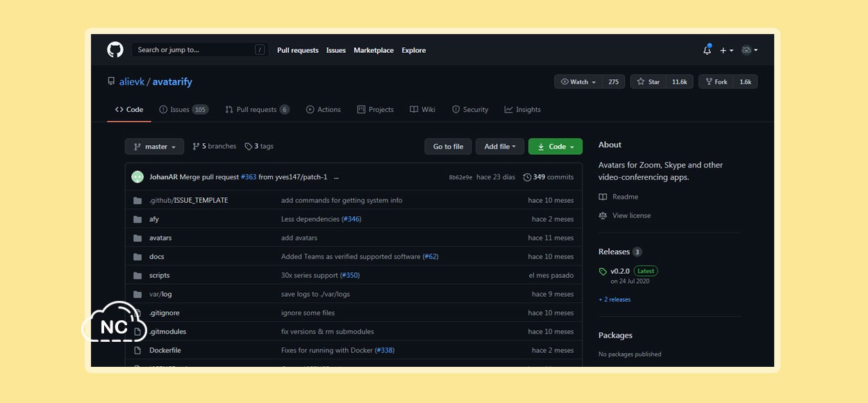The height and width of the screenshot is (403, 868).
Task: Star the repository
Action: (x=649, y=82)
